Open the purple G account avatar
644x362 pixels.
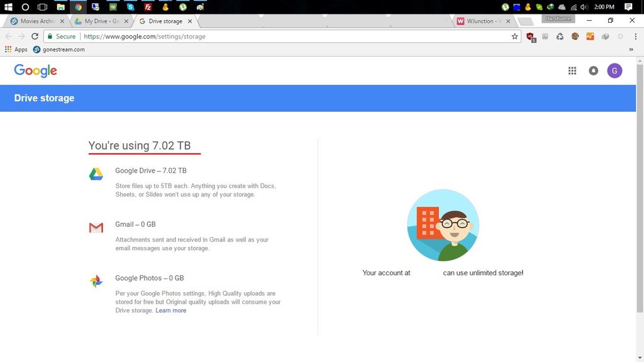coord(614,71)
